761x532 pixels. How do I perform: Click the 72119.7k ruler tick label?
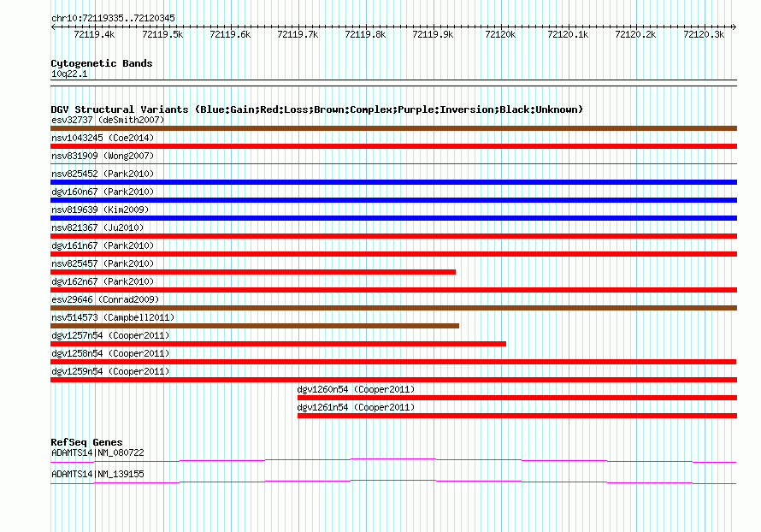coord(298,34)
